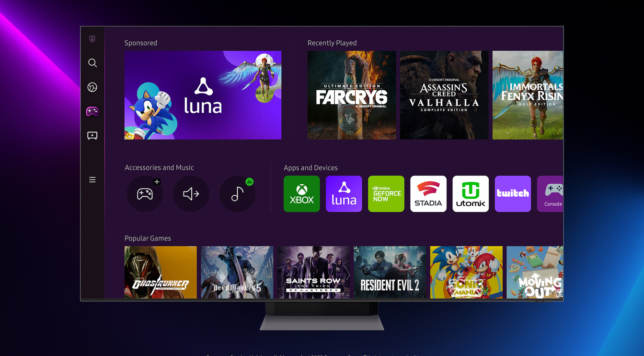Click the Sponsored section heading
This screenshot has width=644, height=356.
pyautogui.click(x=141, y=43)
